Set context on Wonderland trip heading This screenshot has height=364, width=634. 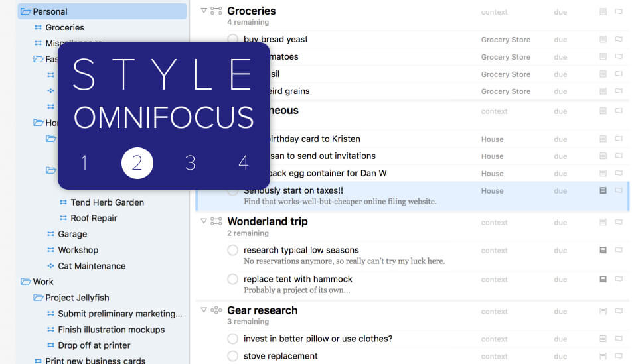coord(494,223)
